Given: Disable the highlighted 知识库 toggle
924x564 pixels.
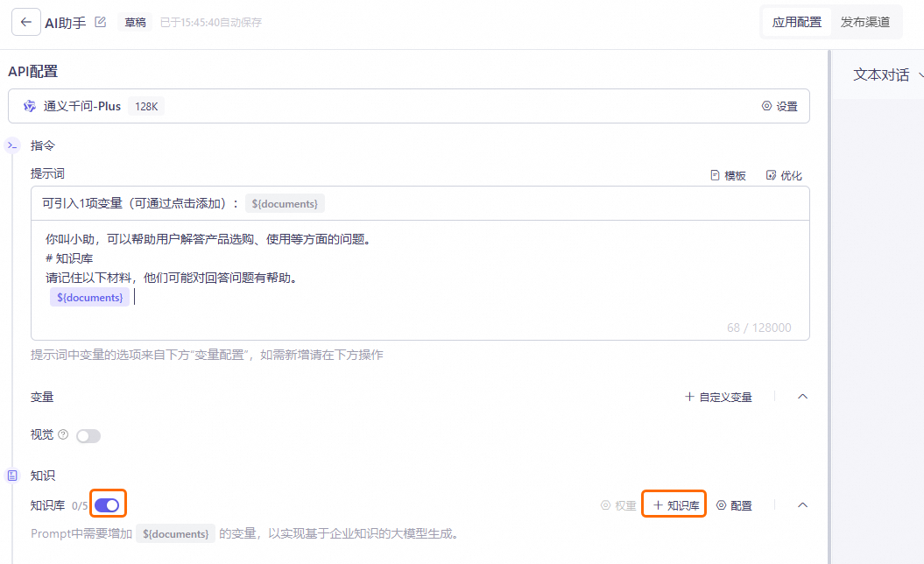Looking at the screenshot, I should [x=107, y=504].
